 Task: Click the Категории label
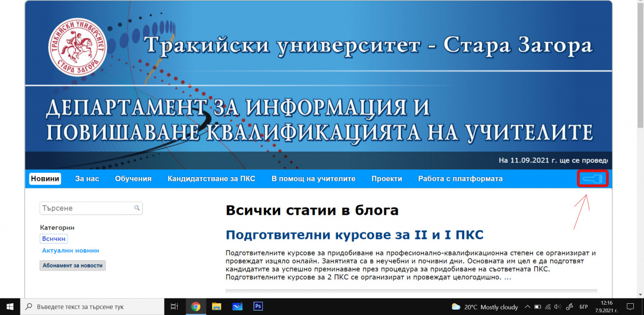click(57, 228)
